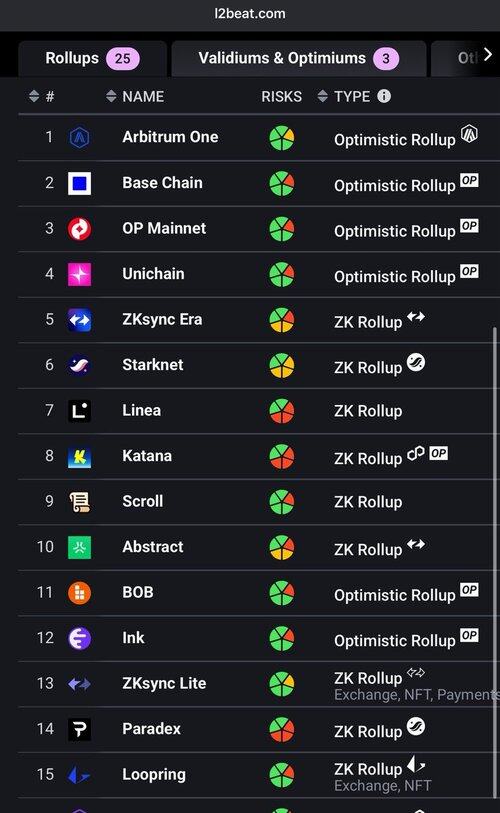
Task: Sort the table by the # column
Action: [x=41, y=96]
